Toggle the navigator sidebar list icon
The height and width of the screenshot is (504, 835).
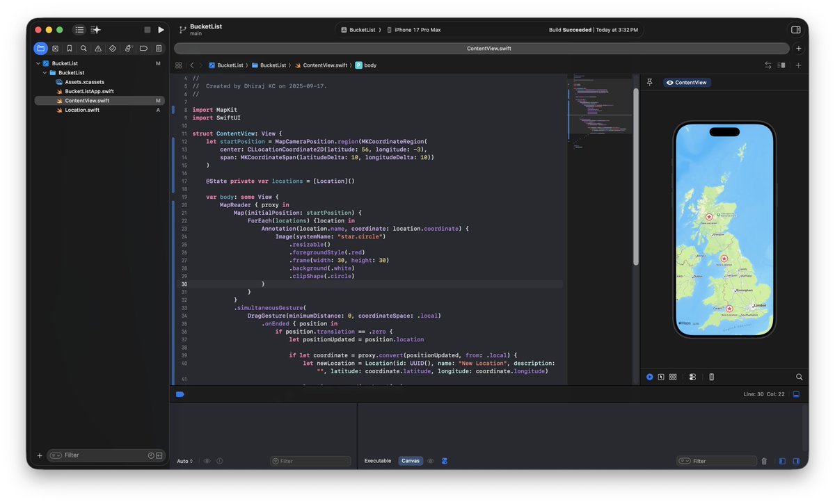79,30
